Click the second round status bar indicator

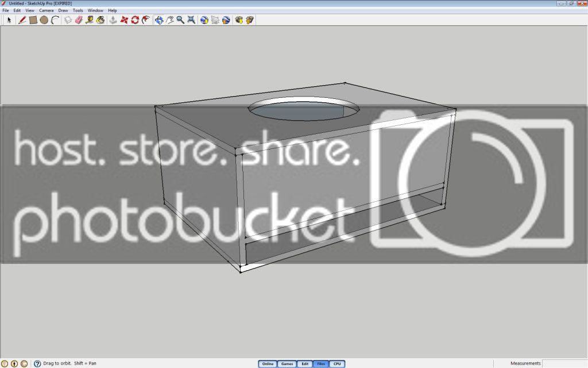click(14, 363)
